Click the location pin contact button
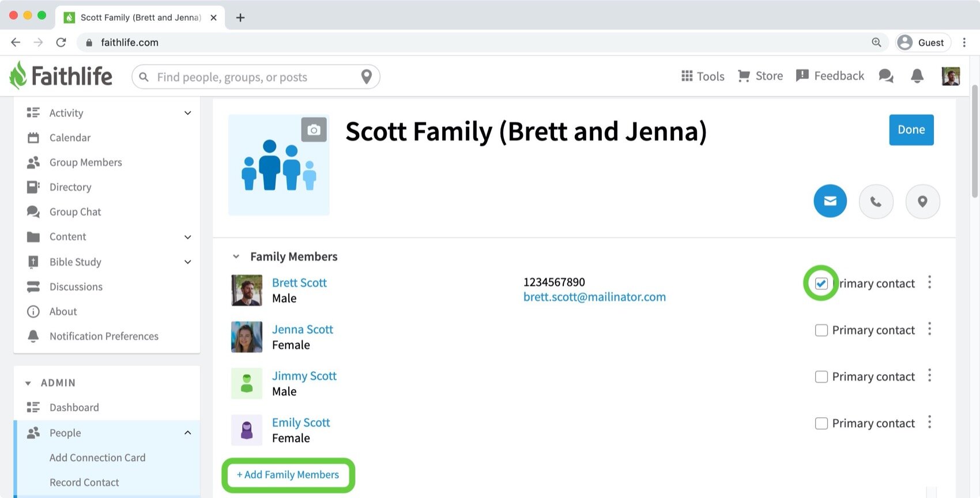Image resolution: width=980 pixels, height=498 pixels. click(x=923, y=202)
